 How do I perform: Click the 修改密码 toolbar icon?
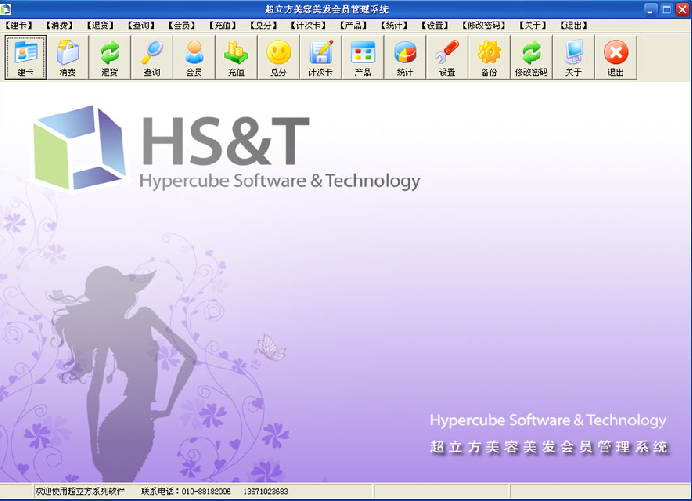[532, 58]
